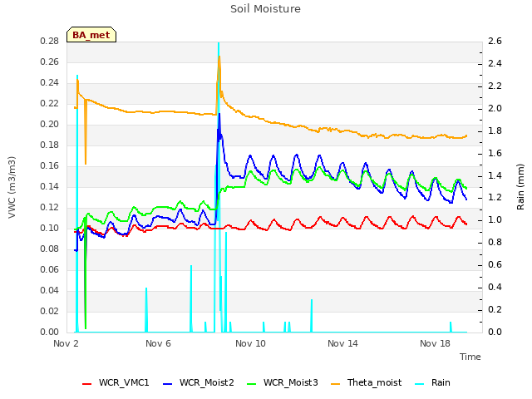
Task: Click the 1.0 rain axis value
Action: (x=495, y=220)
